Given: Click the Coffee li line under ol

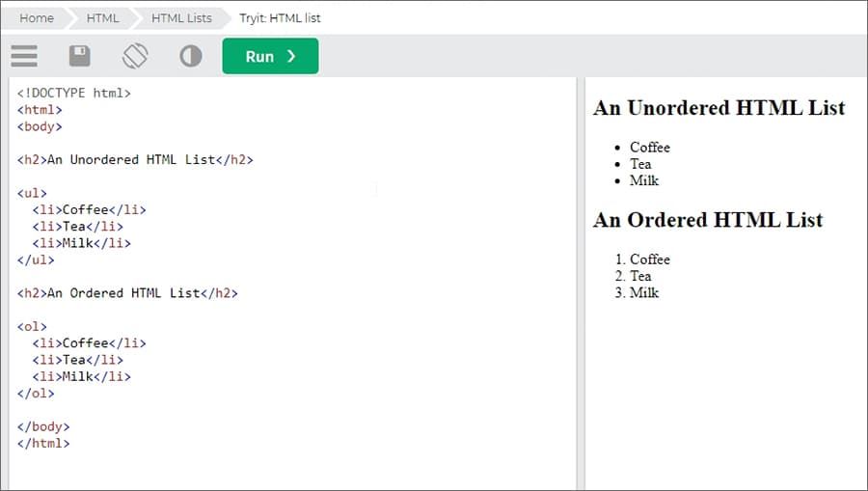Looking at the screenshot, I should (x=89, y=343).
